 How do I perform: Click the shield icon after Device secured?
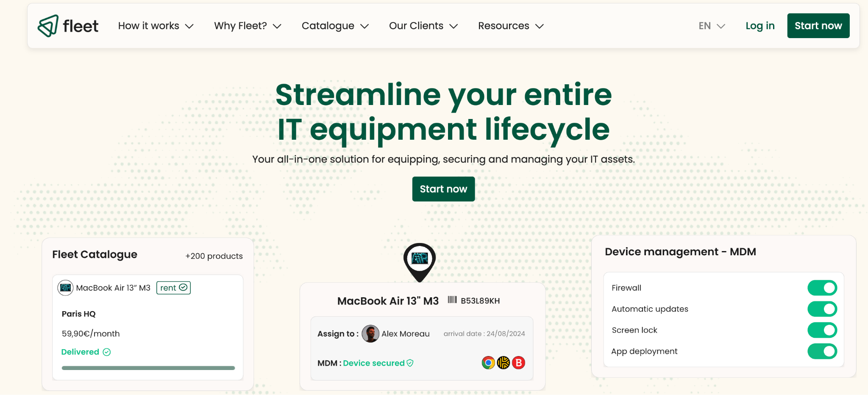pos(410,363)
